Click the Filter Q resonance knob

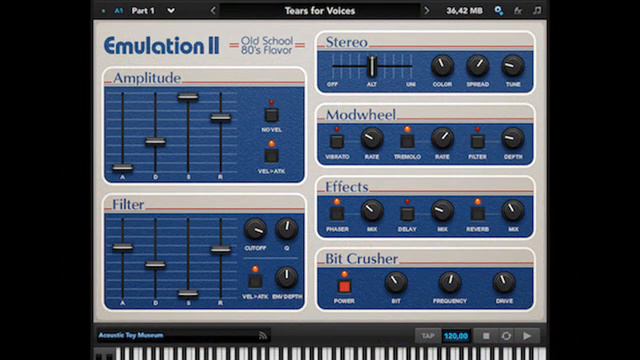287,229
